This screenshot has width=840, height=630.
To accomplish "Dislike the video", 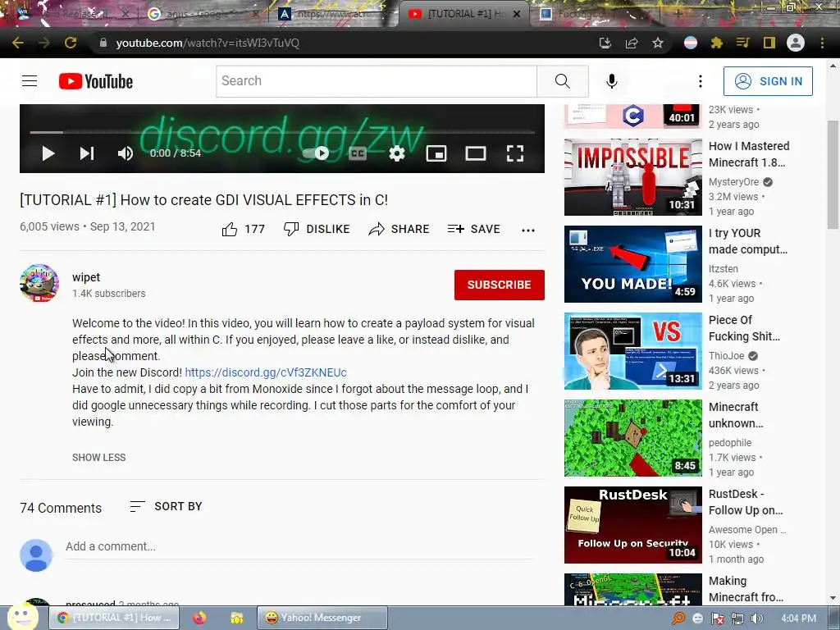I will [x=316, y=230].
